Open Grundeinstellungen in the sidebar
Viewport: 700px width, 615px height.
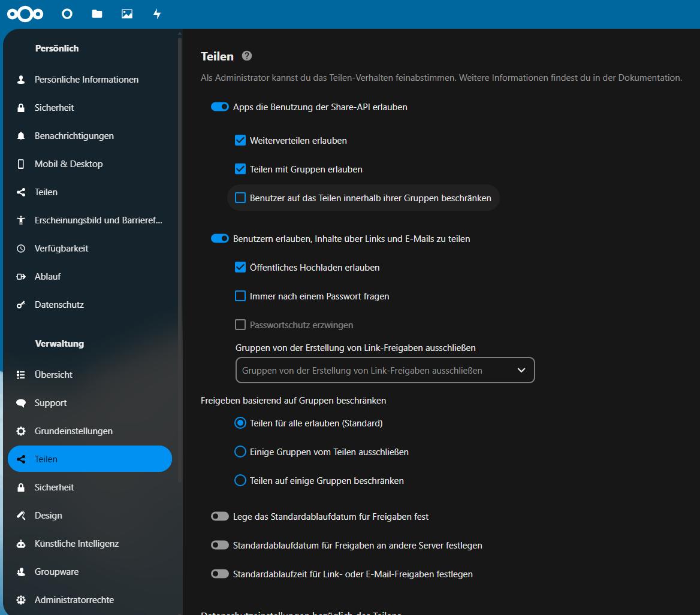(73, 431)
